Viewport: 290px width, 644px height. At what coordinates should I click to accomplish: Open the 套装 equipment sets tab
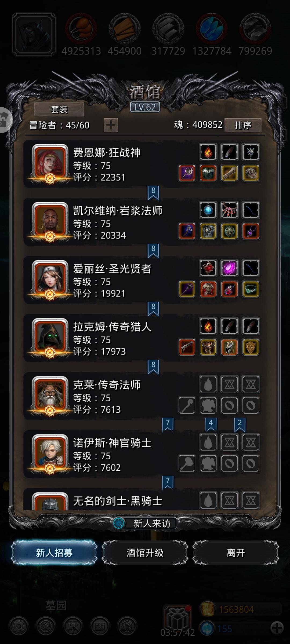59,109
